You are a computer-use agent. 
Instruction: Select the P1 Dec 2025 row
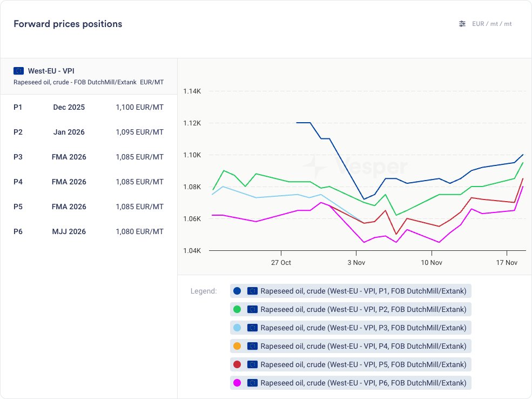click(89, 107)
